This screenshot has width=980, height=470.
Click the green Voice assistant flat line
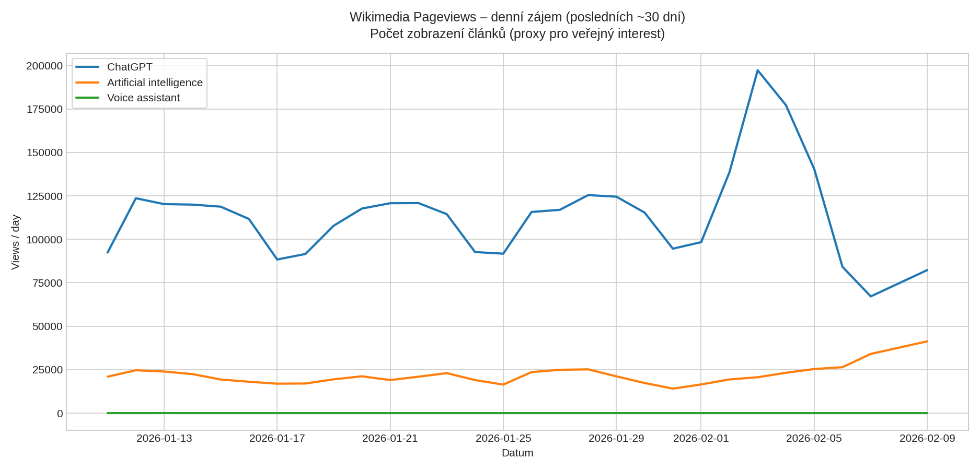tap(470, 413)
